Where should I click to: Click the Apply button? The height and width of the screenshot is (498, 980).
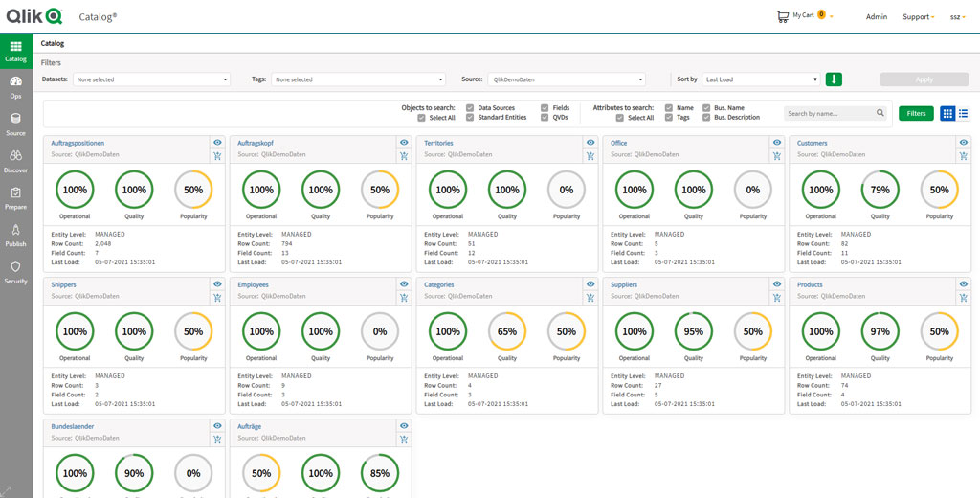point(924,79)
